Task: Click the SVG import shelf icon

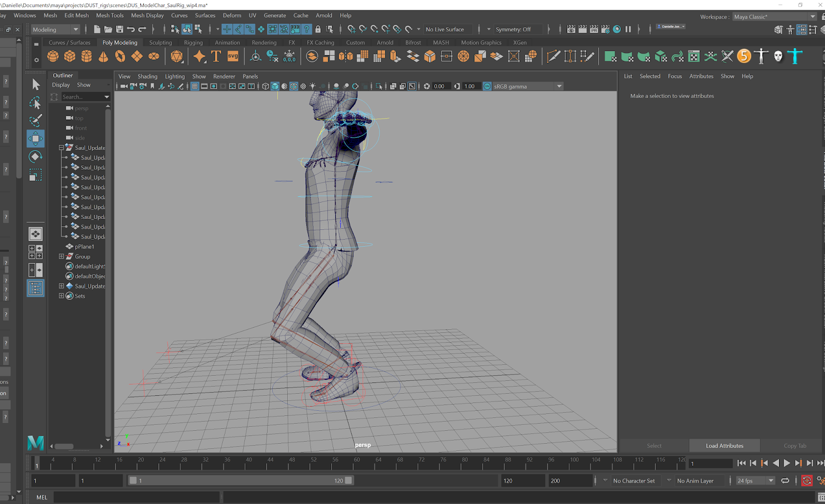Action: pyautogui.click(x=233, y=56)
